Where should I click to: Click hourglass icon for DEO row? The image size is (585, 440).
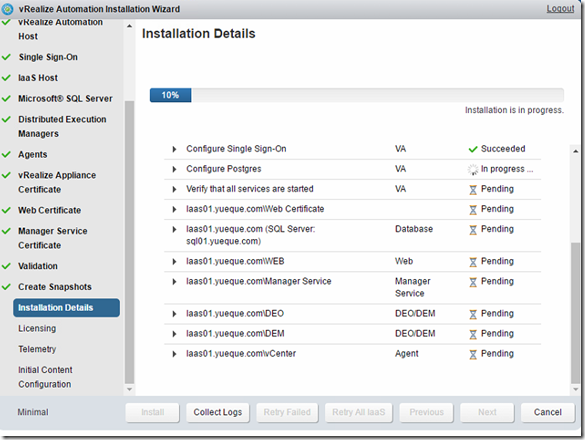pos(473,314)
